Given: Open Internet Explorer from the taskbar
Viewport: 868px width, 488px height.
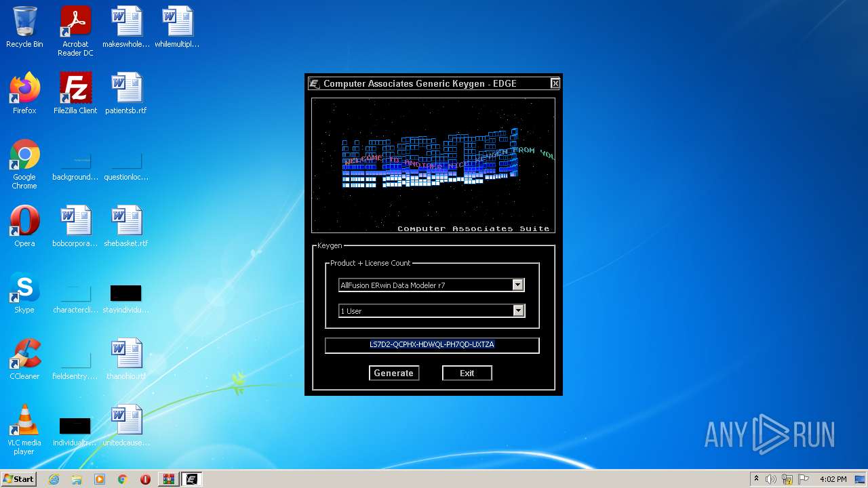Looking at the screenshot, I should (x=54, y=479).
